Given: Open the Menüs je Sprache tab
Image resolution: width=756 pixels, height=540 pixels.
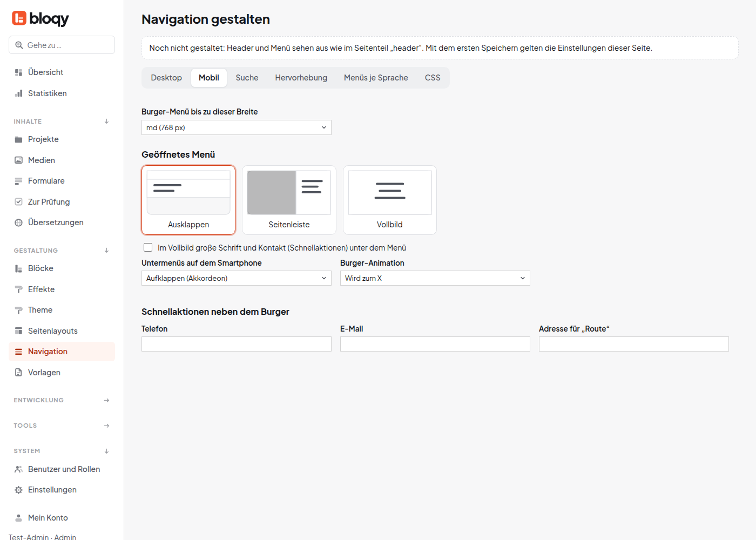Looking at the screenshot, I should coord(376,78).
